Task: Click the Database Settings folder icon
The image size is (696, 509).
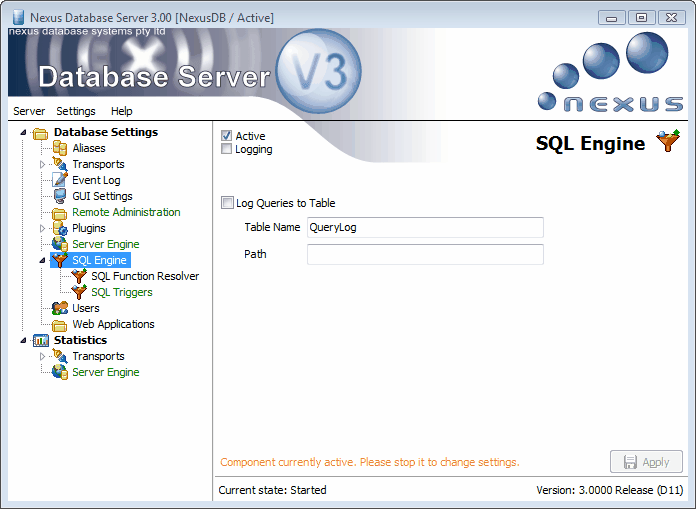Action: pyautogui.click(x=40, y=133)
